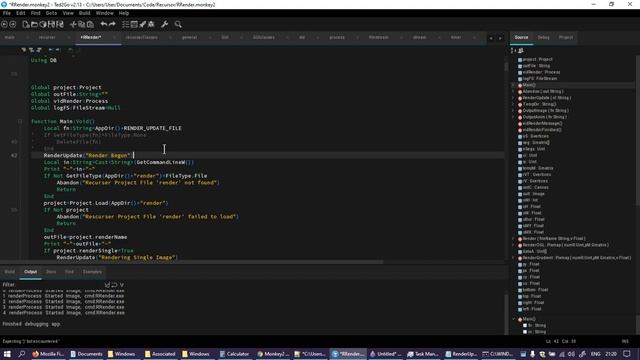This screenshot has width=640, height=360.
Task: Select the logFS : FileStream tree item
Action: point(537,78)
